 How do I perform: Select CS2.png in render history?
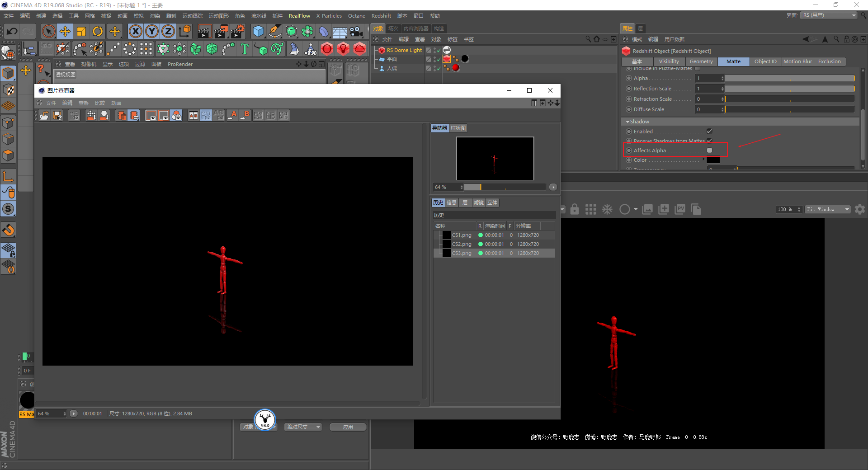click(x=462, y=244)
